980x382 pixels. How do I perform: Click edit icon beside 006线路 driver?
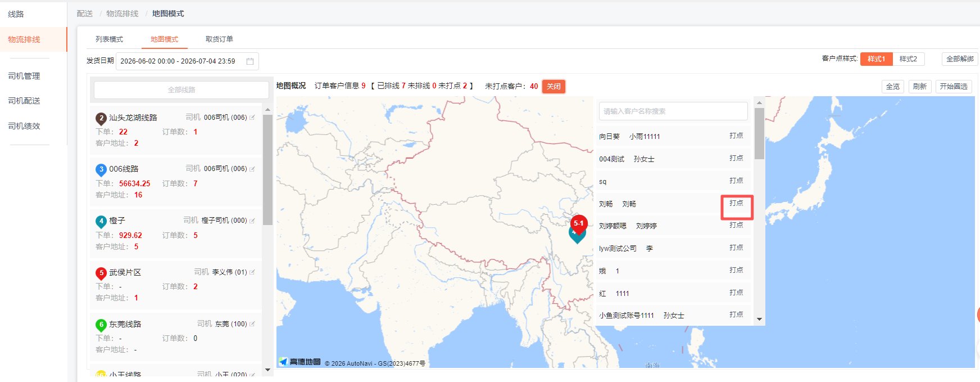click(x=252, y=169)
